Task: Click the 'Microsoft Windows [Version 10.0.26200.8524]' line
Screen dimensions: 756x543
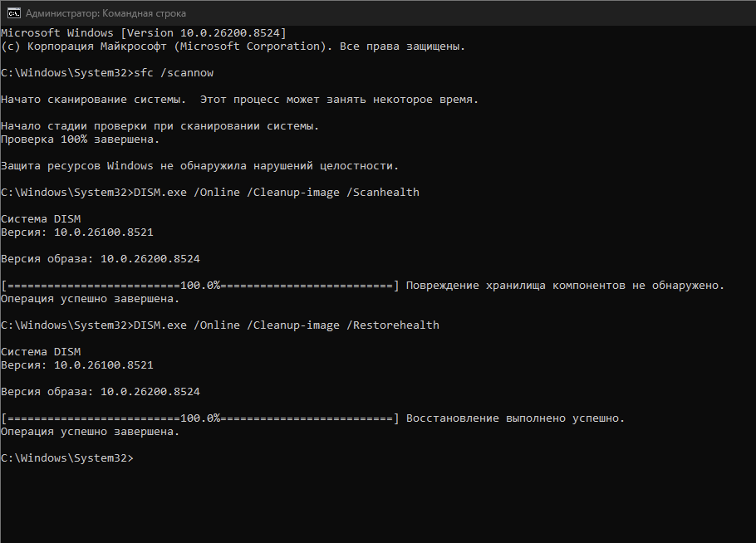Action: 144,32
